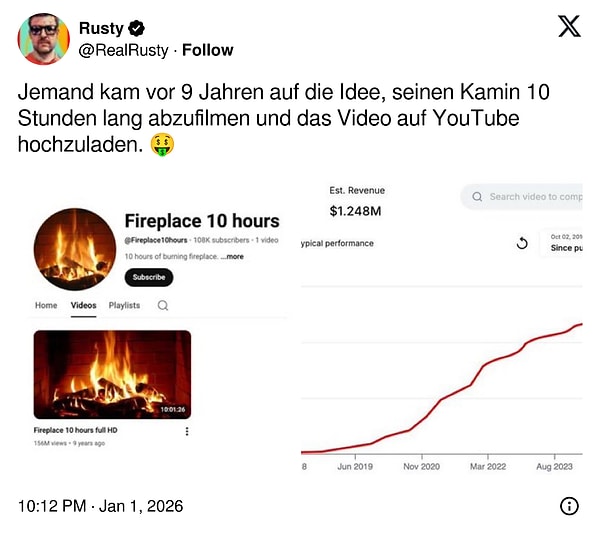Click the Follow link beside @RealRusty
Image resolution: width=600 pixels, height=536 pixels.
[x=207, y=50]
